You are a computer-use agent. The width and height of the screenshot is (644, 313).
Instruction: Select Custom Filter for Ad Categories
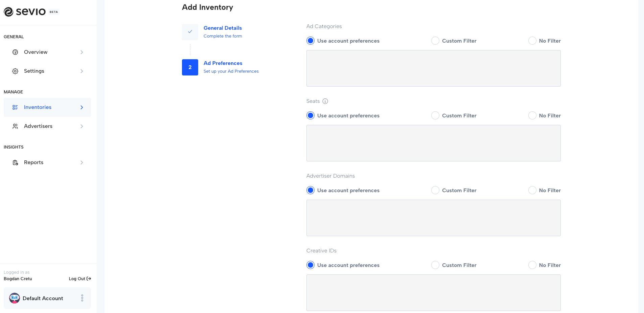tap(435, 40)
